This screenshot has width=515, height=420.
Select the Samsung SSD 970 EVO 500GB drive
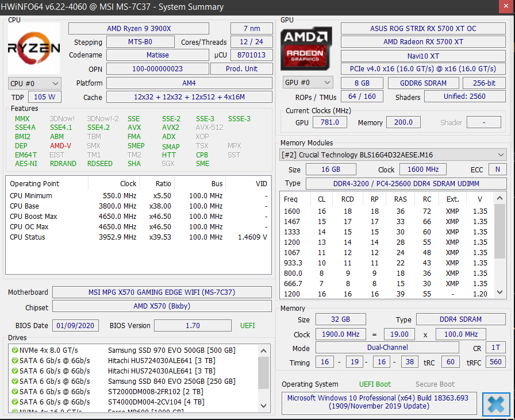point(134,350)
